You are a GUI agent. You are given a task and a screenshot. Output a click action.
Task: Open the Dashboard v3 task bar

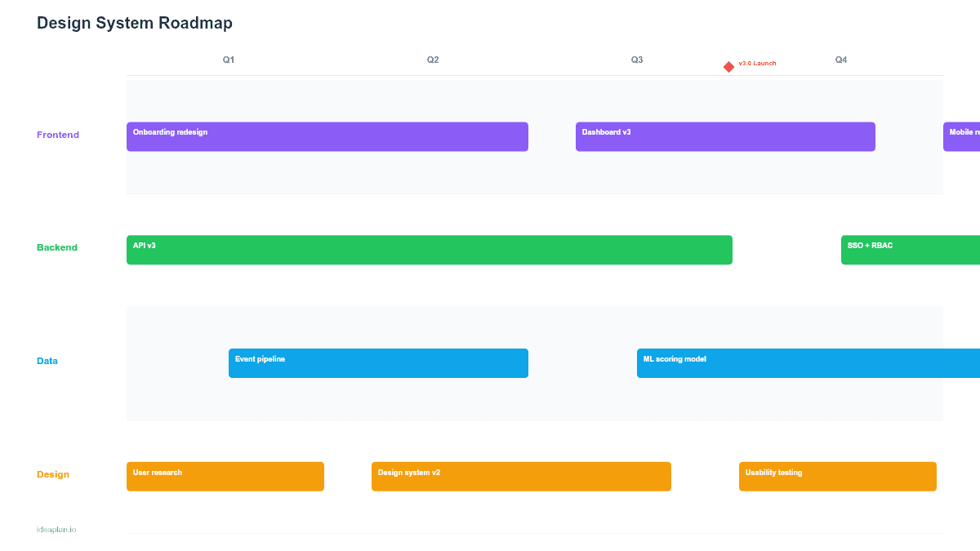click(725, 136)
